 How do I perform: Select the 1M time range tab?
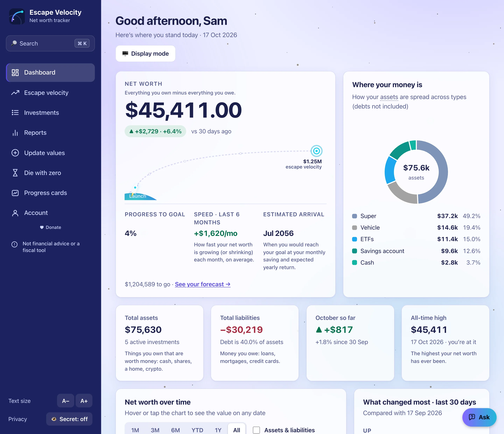click(x=135, y=430)
